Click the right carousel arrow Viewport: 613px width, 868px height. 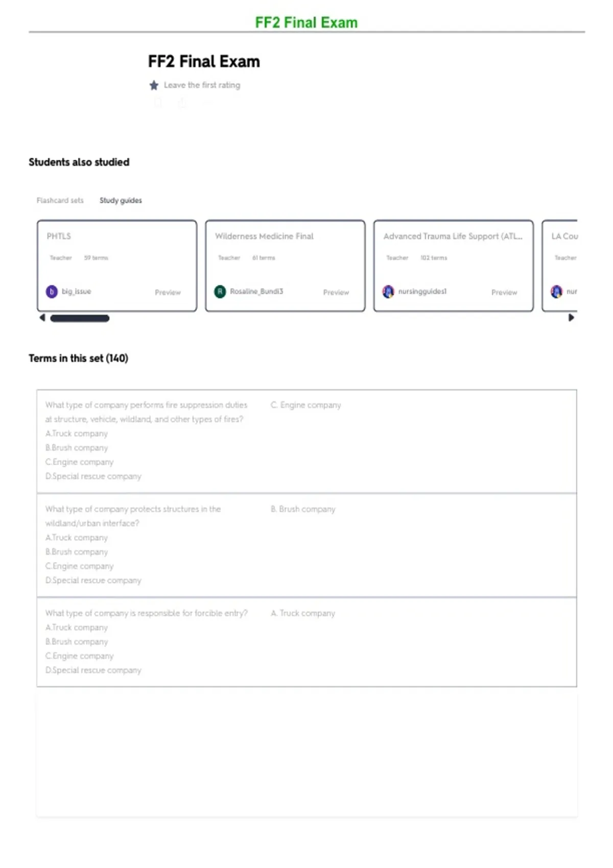(571, 318)
